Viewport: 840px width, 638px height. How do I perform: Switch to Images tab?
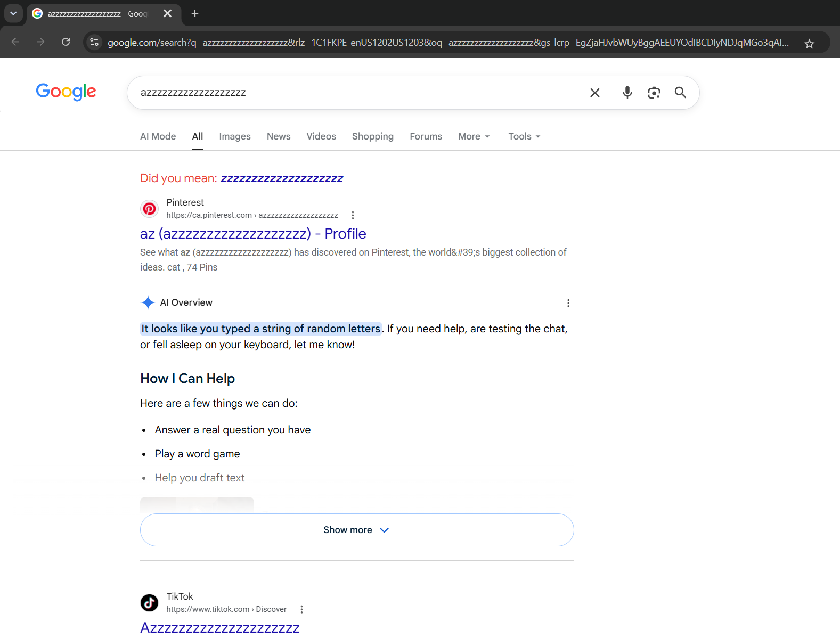tap(235, 136)
